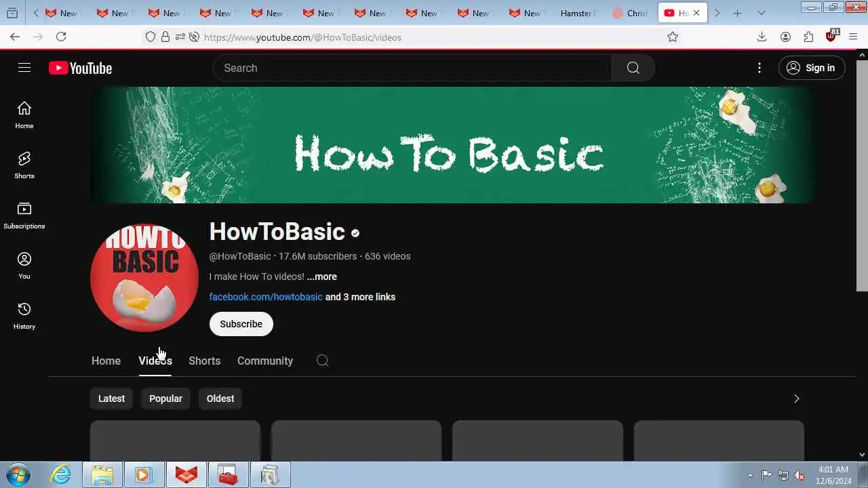Click the page vertical scrollbar thumb
Screen dimensions: 868x488
click(863, 176)
